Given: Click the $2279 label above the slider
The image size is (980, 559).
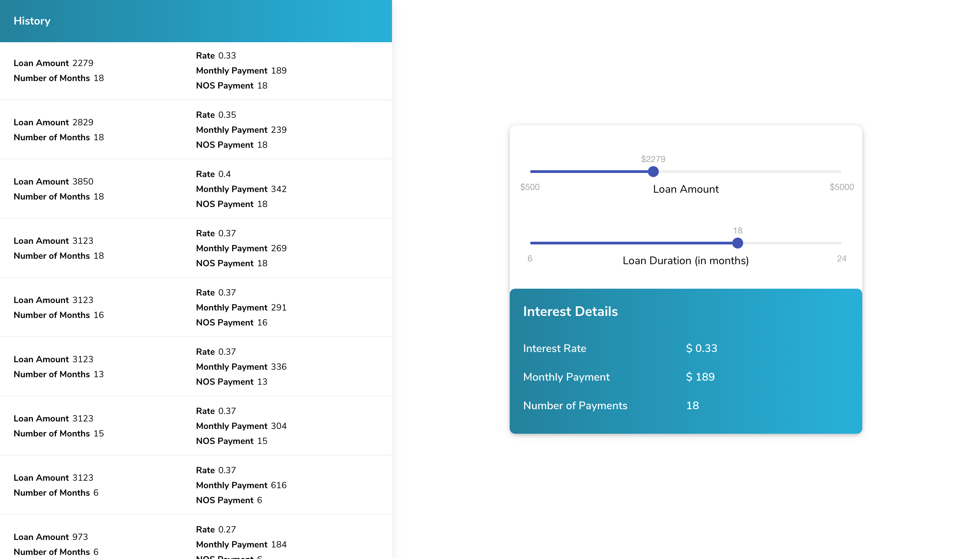Looking at the screenshot, I should 653,159.
